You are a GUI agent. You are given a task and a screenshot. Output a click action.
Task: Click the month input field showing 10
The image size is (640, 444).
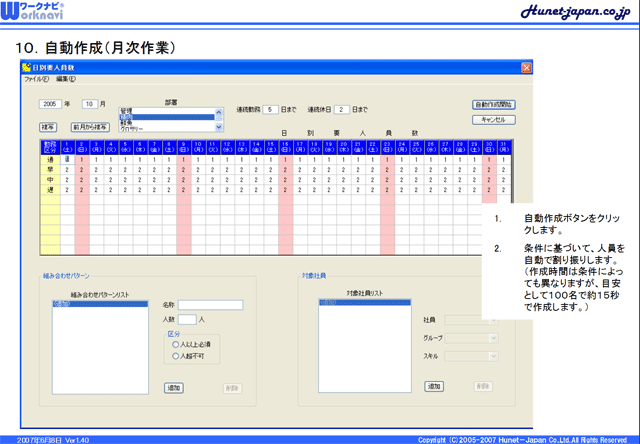click(x=90, y=103)
